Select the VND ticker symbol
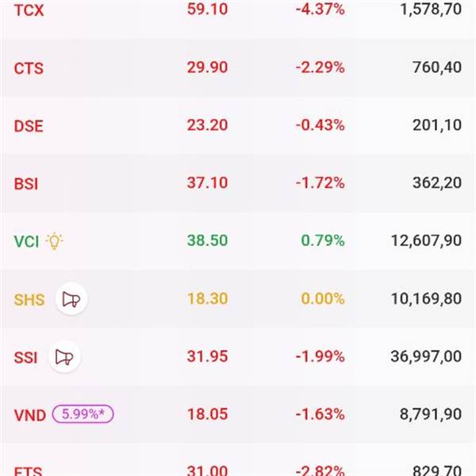Viewport: 476px width, 476px height. click(x=29, y=414)
